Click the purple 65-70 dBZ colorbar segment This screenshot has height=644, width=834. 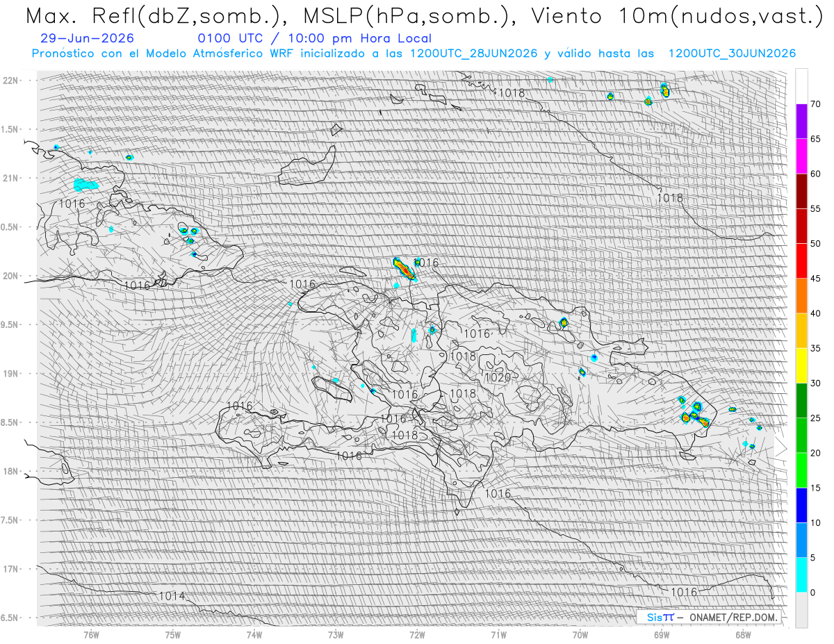coord(801,122)
